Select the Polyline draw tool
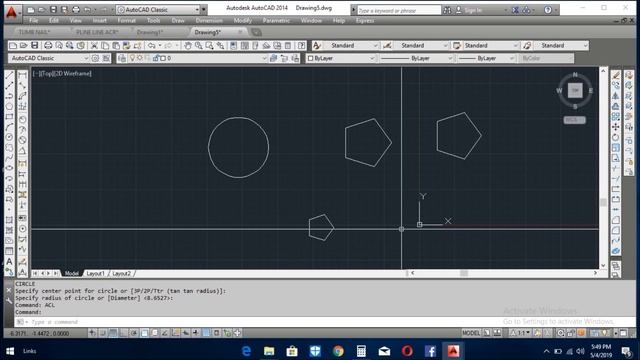 click(9, 96)
